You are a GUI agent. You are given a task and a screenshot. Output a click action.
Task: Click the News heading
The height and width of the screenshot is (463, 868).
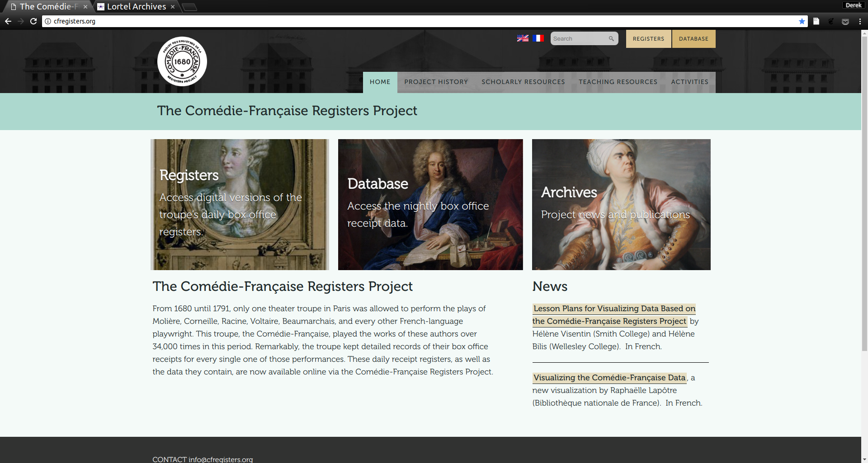click(550, 286)
